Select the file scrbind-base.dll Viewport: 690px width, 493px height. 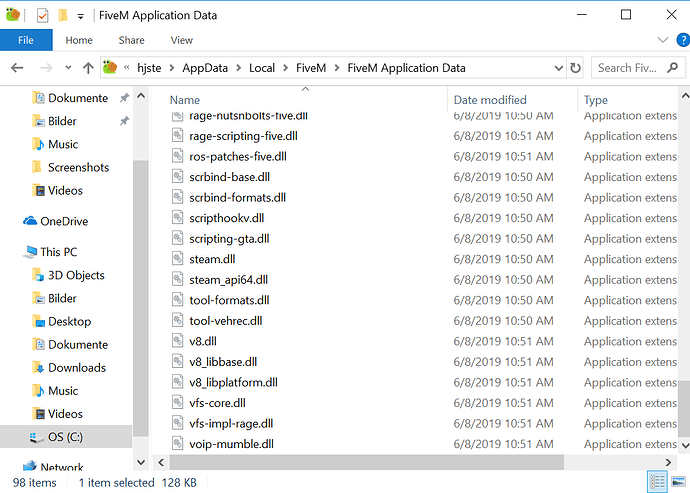pos(229,177)
